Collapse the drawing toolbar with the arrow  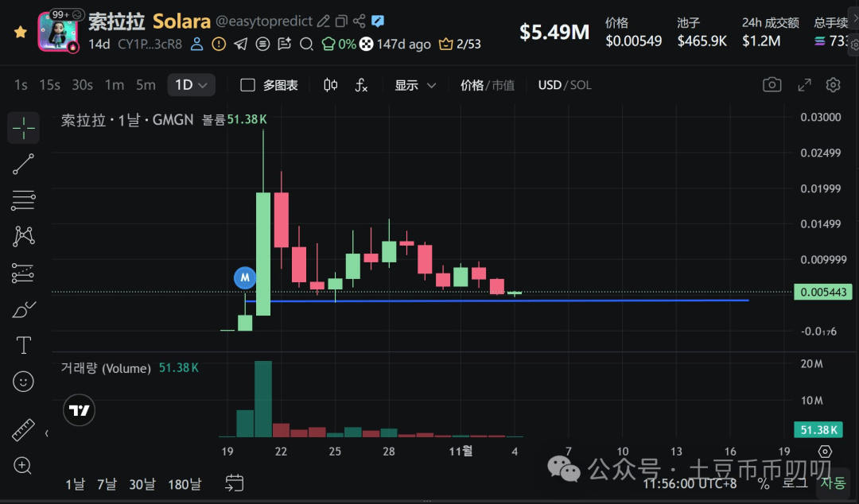pos(47,433)
